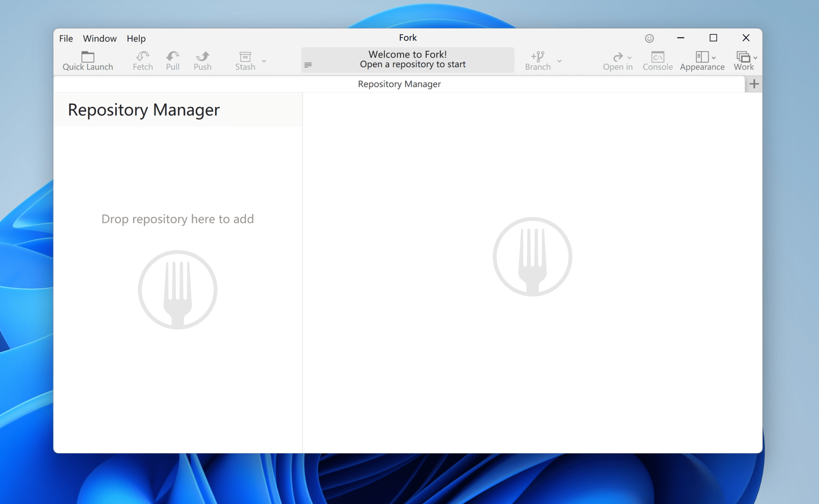The height and width of the screenshot is (504, 819).
Task: Close the Fork window
Action: point(746,38)
